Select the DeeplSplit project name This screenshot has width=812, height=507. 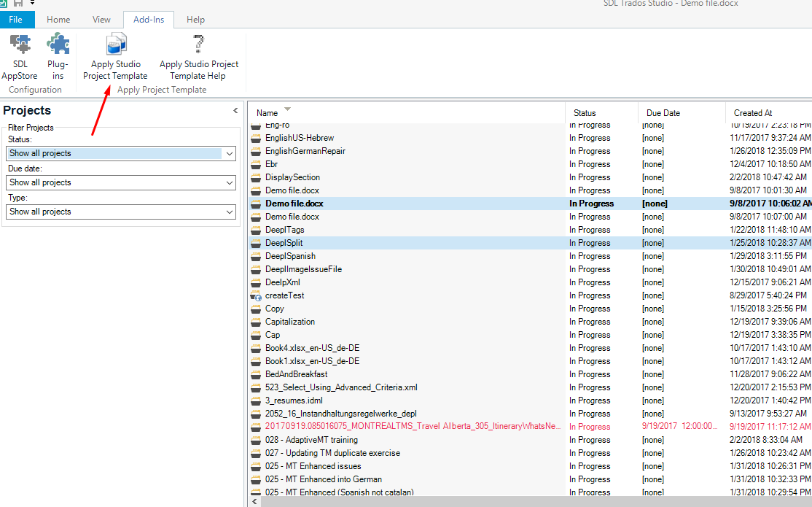284,243
